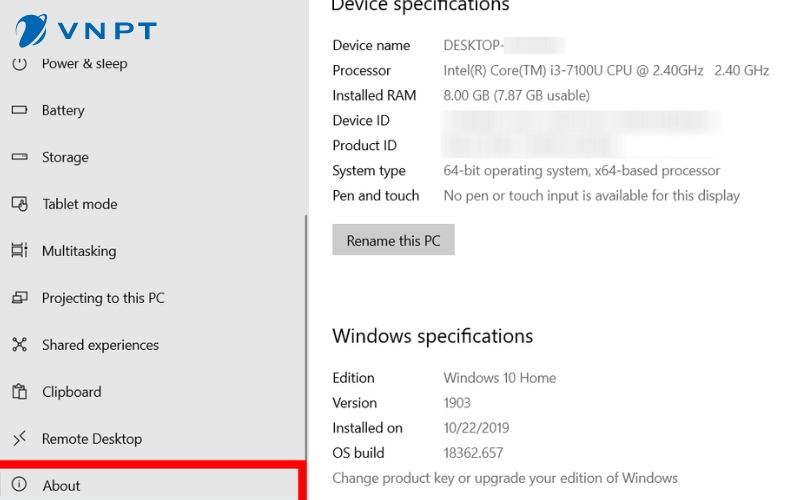Open the Change product key or upgrade link

point(505,478)
